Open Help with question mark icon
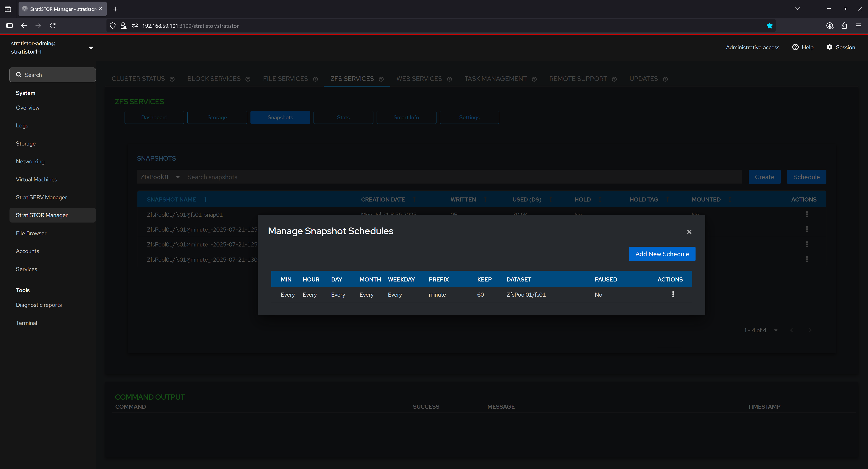The height and width of the screenshot is (469, 868). 795,47
